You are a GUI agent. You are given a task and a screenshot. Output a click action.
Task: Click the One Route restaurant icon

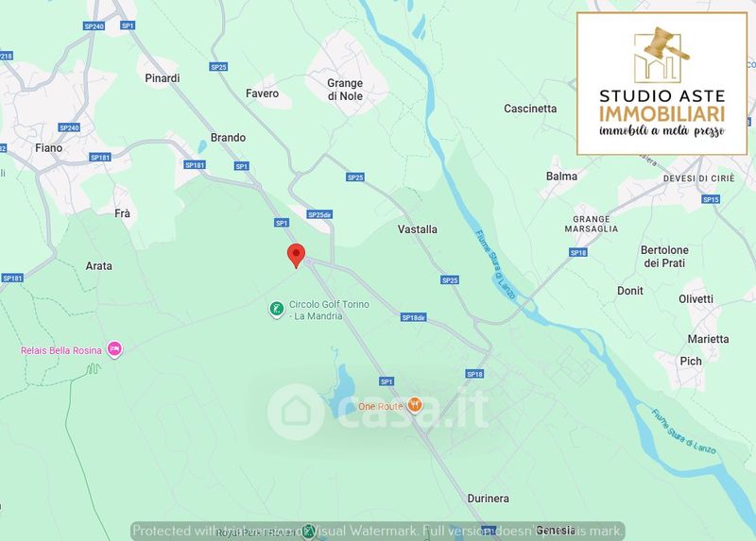[415, 405]
